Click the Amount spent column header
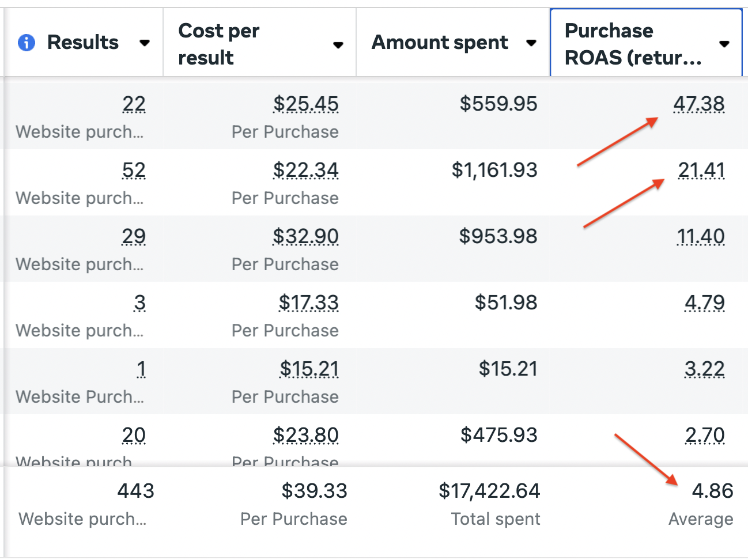The image size is (748, 560). pyautogui.click(x=440, y=43)
